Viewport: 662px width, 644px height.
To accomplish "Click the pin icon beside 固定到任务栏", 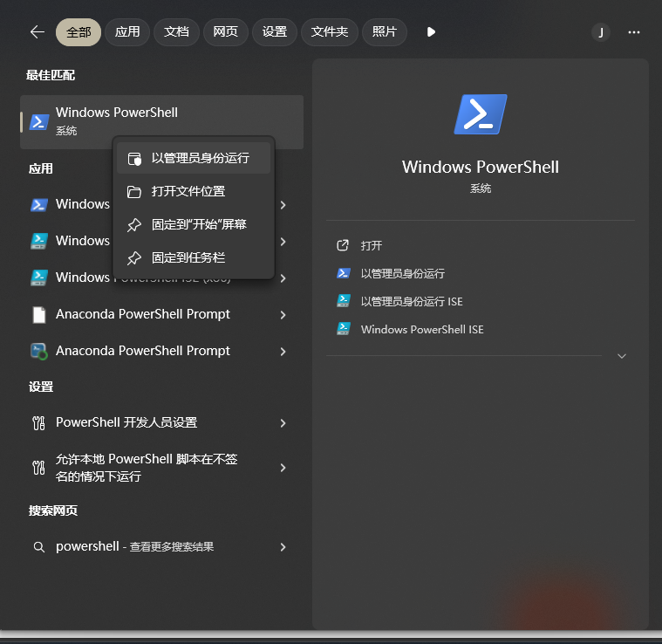I will click(x=134, y=258).
